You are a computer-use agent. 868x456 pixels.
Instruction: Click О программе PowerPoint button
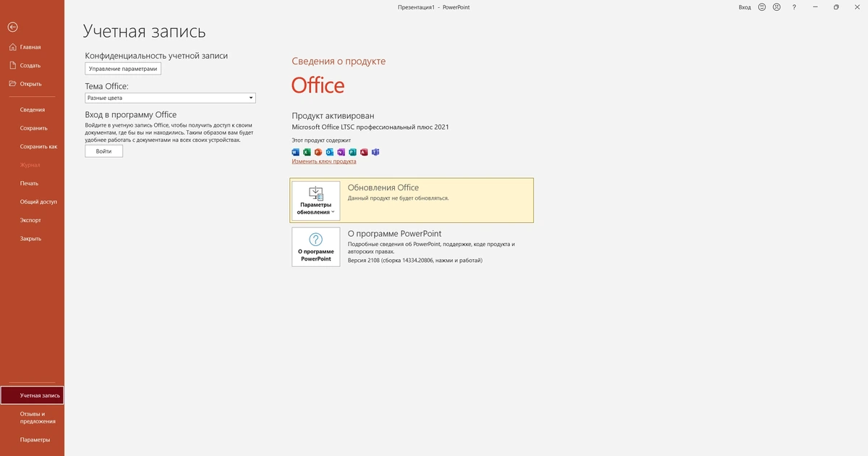tap(316, 247)
